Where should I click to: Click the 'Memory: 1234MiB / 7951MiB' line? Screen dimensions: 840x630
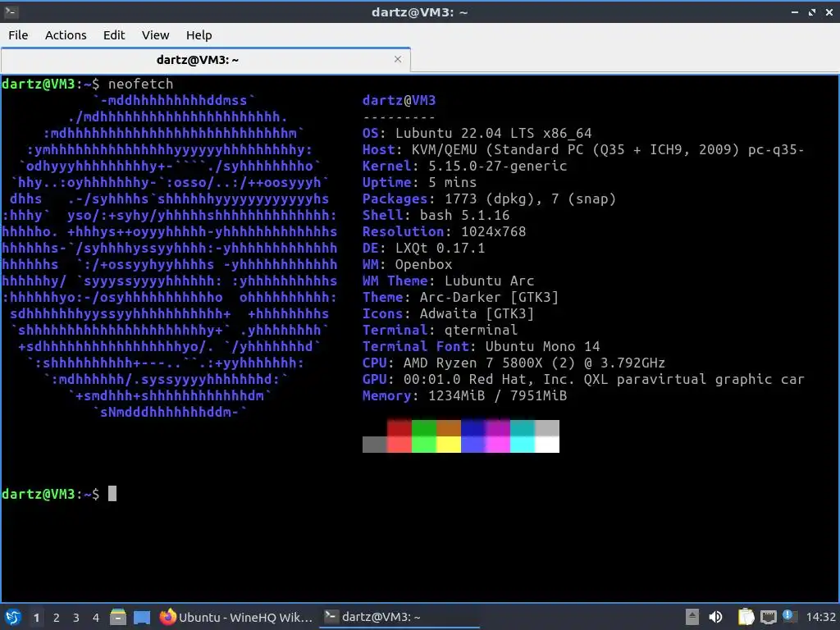464,396
